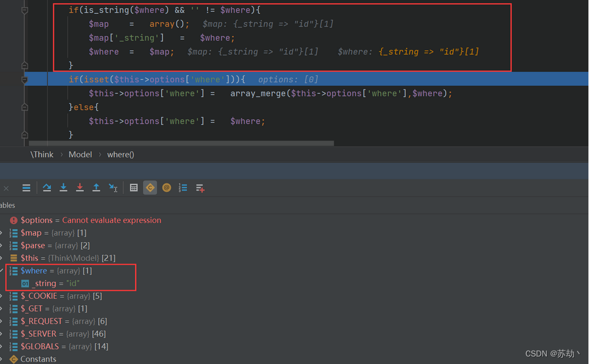Click the close X on the debug toolbar
Viewport: 589px width, 364px height.
click(6, 187)
